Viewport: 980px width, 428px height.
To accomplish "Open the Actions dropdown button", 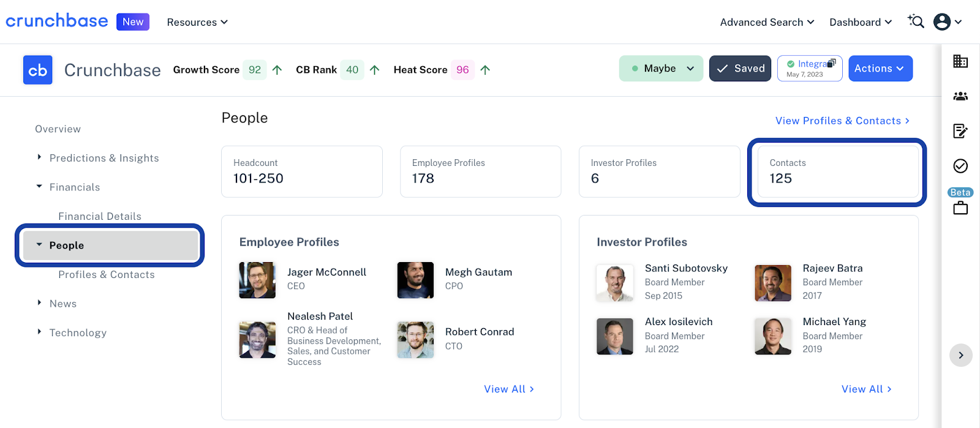I will 880,69.
